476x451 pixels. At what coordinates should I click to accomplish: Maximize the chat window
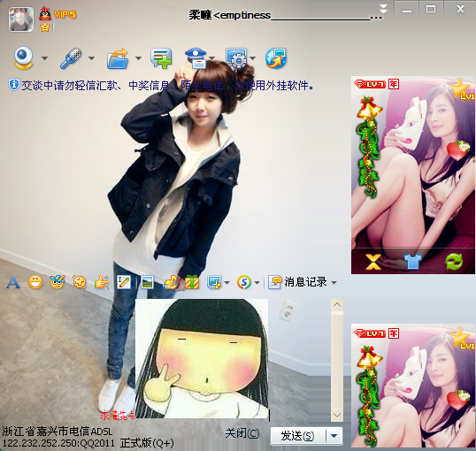431,10
